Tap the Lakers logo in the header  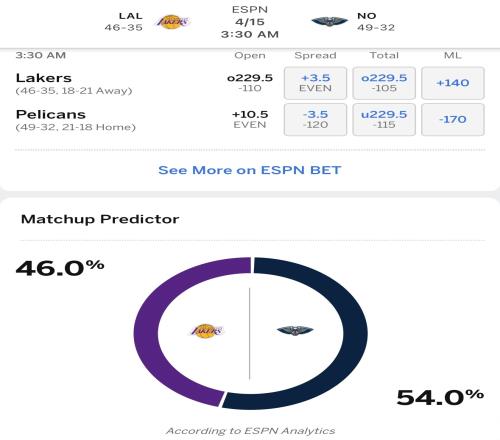(172, 22)
